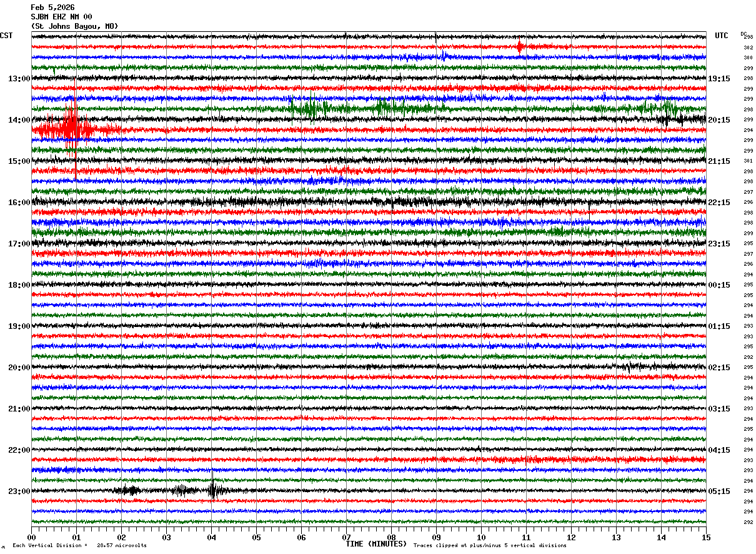The height and width of the screenshot is (554, 756).
Task: Click the 23:15 UTC time label
Action: click(x=719, y=244)
